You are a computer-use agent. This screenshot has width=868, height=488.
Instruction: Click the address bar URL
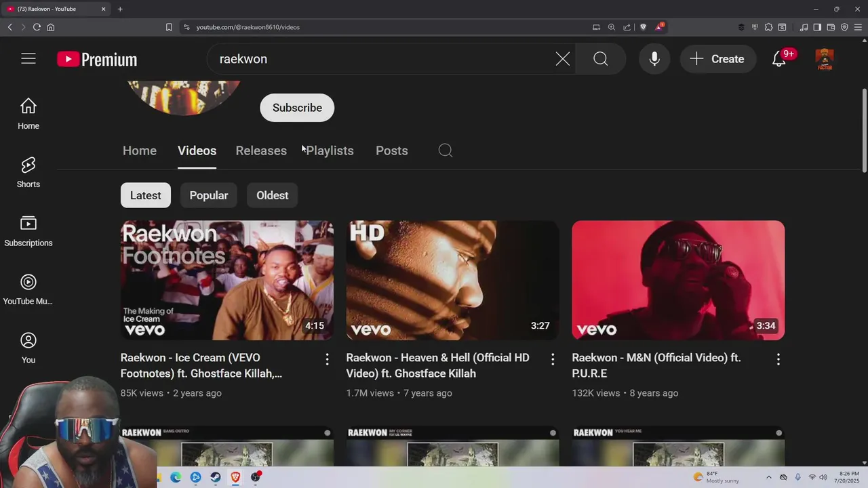[248, 27]
